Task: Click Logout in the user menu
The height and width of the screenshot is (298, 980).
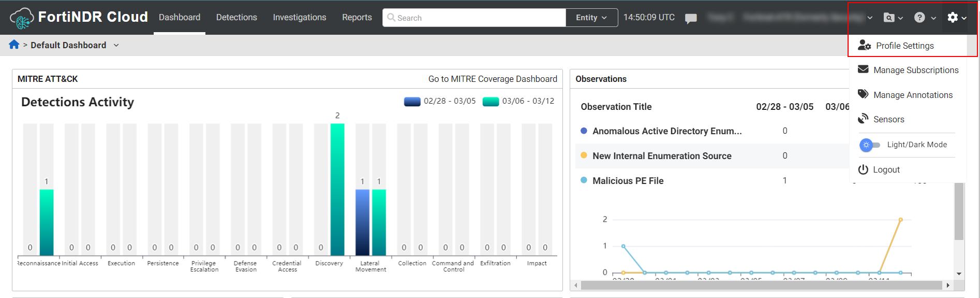Action: [x=886, y=169]
